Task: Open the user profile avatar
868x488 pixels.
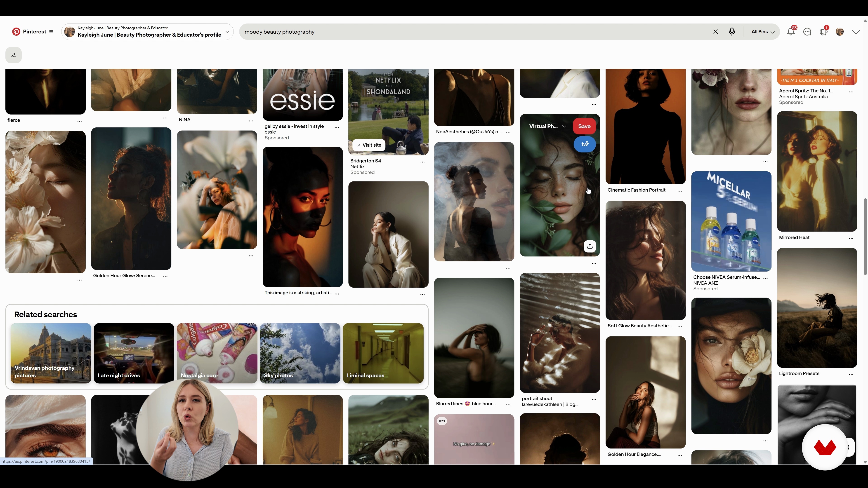Action: coord(840,32)
